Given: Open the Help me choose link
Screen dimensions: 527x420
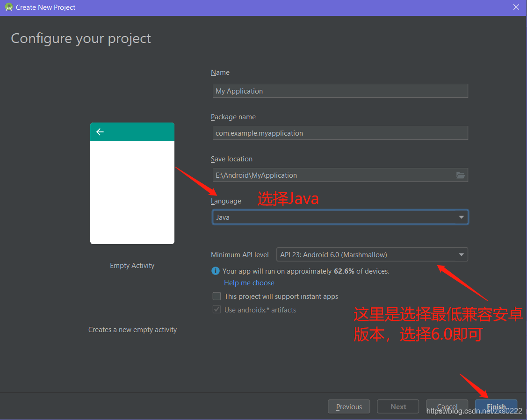Looking at the screenshot, I should click(249, 282).
